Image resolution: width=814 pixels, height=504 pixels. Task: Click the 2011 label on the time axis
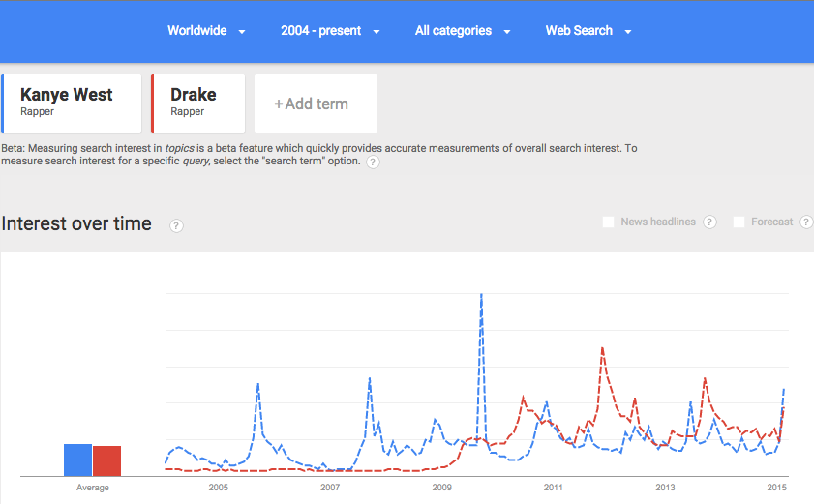(553, 488)
